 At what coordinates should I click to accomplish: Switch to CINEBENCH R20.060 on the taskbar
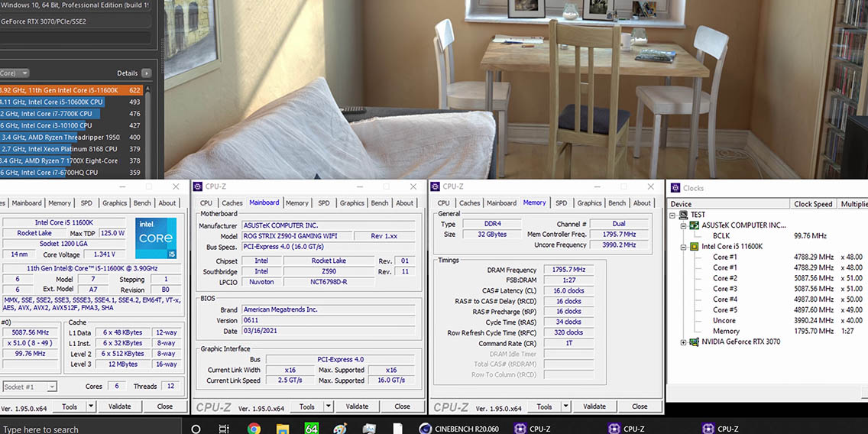[x=459, y=429]
